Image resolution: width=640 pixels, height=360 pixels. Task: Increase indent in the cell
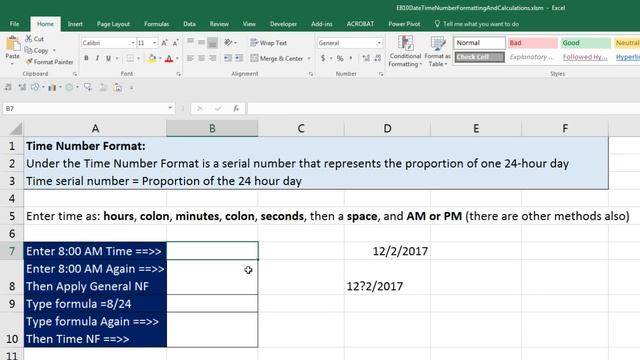[x=239, y=58]
